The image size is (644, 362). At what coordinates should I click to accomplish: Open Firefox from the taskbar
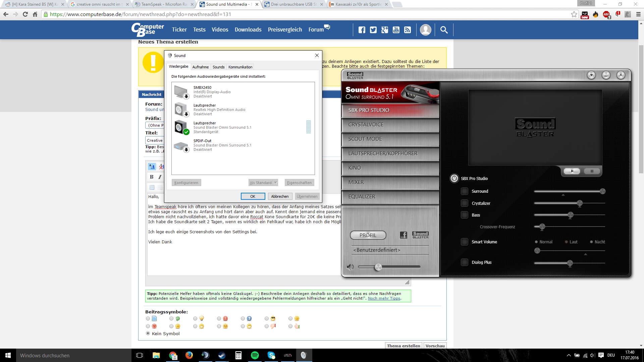189,355
